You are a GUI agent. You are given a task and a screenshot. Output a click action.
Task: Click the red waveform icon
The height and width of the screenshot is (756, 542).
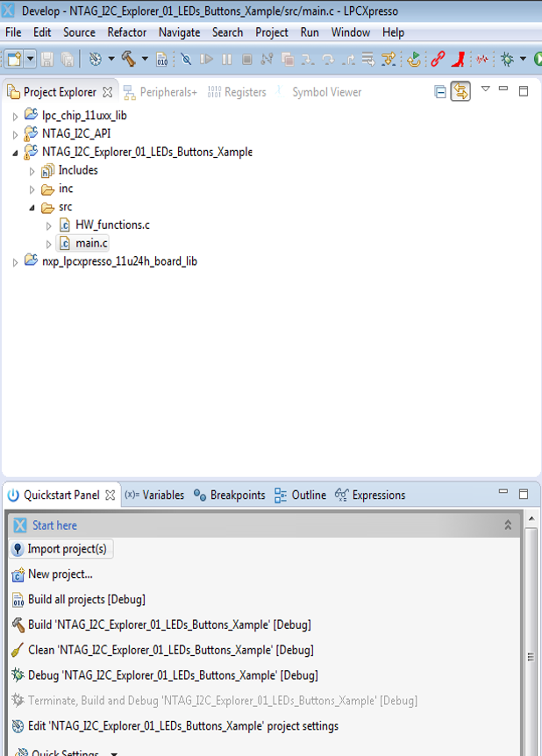click(482, 60)
